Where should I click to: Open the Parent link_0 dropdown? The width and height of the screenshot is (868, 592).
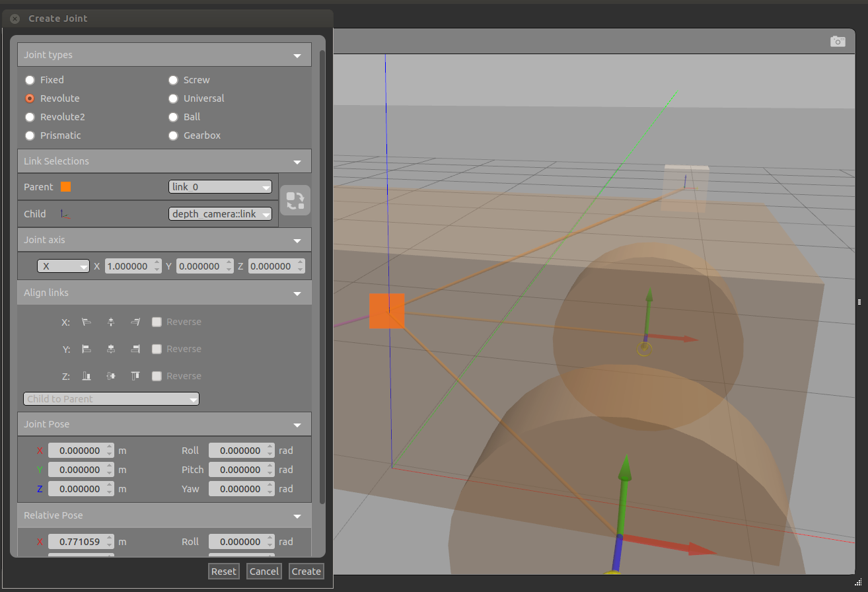tap(221, 187)
